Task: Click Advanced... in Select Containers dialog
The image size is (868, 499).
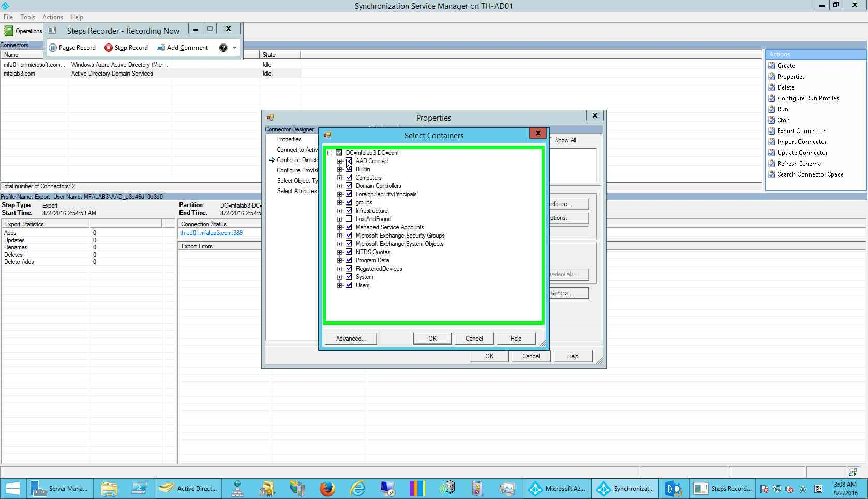Action: [x=351, y=339]
